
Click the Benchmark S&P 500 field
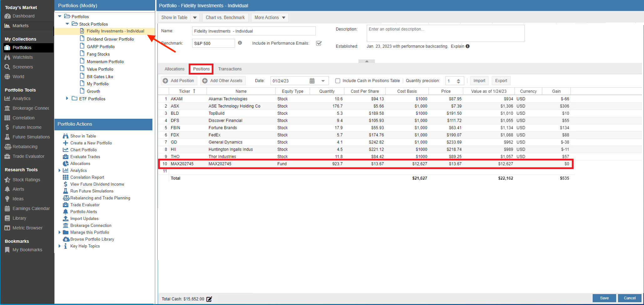pos(213,43)
